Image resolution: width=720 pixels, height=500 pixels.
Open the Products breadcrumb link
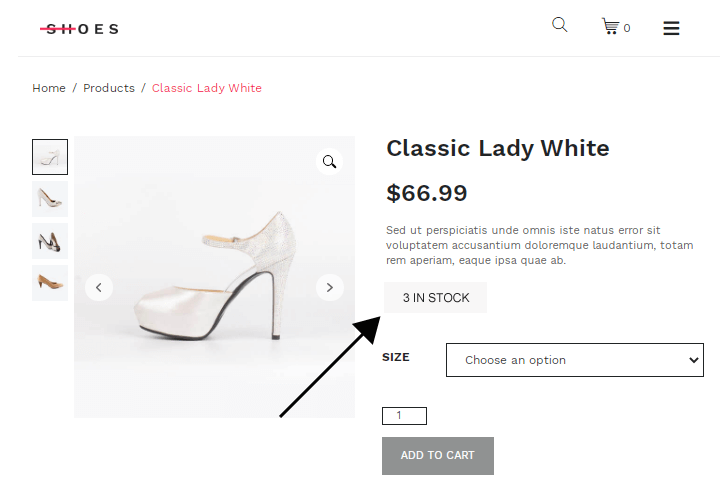109,88
